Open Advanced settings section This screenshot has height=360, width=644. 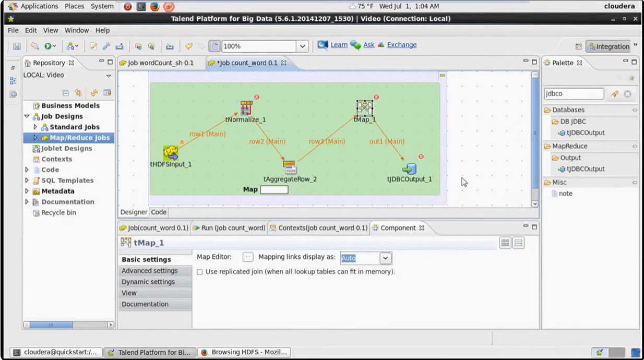click(155, 271)
